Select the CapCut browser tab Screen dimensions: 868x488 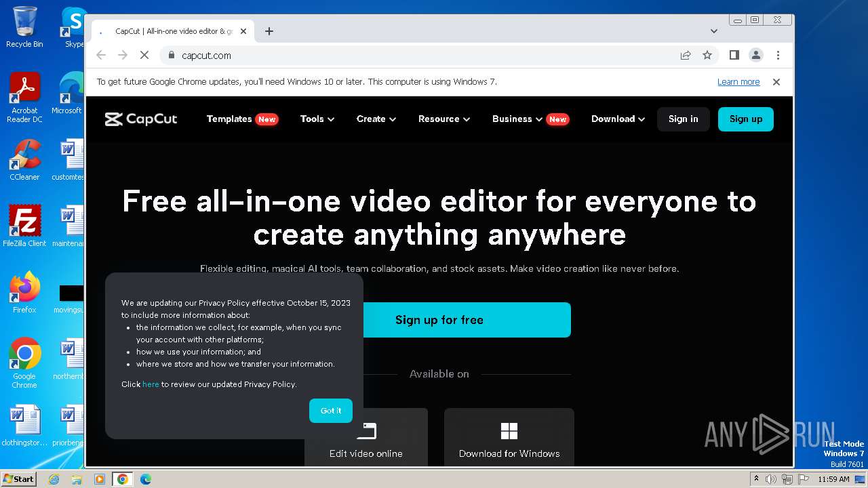[172, 31]
